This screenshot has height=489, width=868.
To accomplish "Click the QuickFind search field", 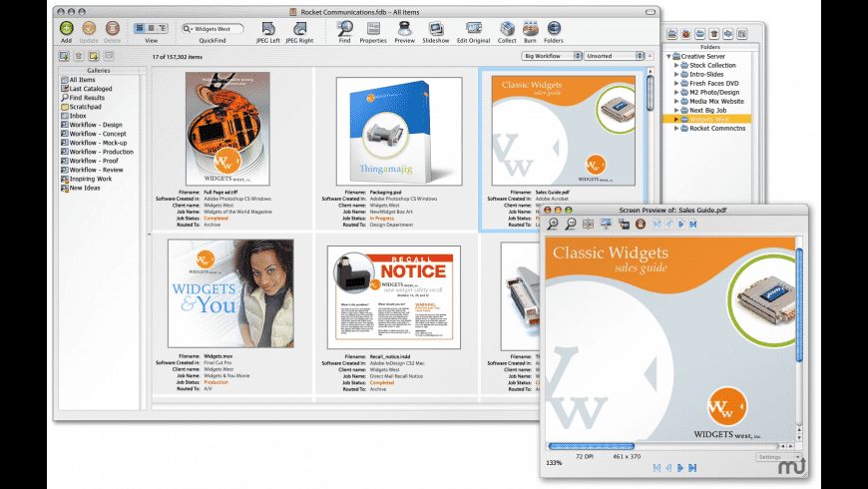I will coord(213,29).
